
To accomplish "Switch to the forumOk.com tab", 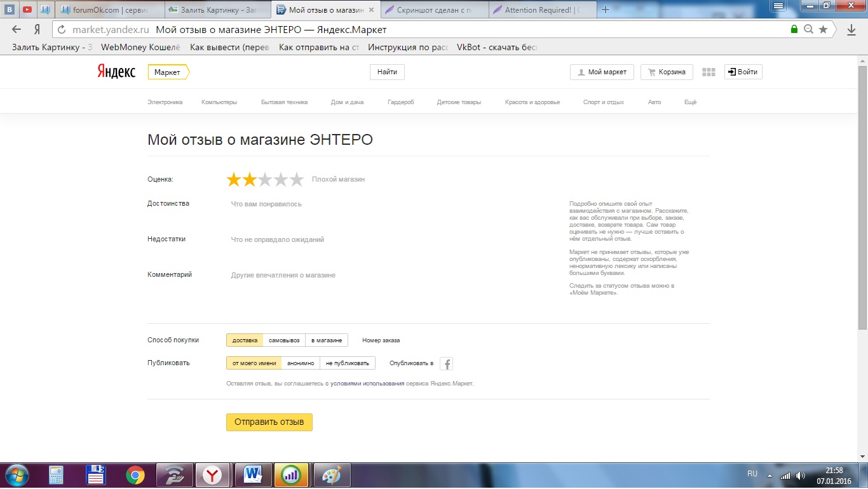I will pyautogui.click(x=109, y=10).
